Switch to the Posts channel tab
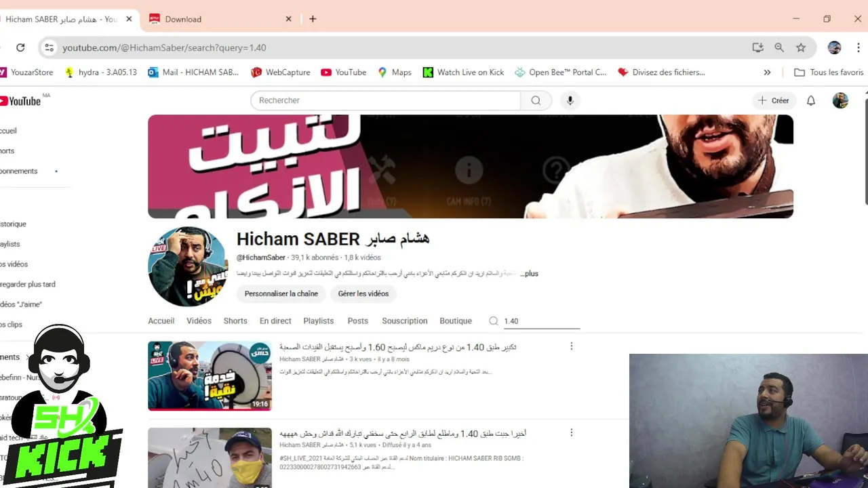 (x=358, y=321)
